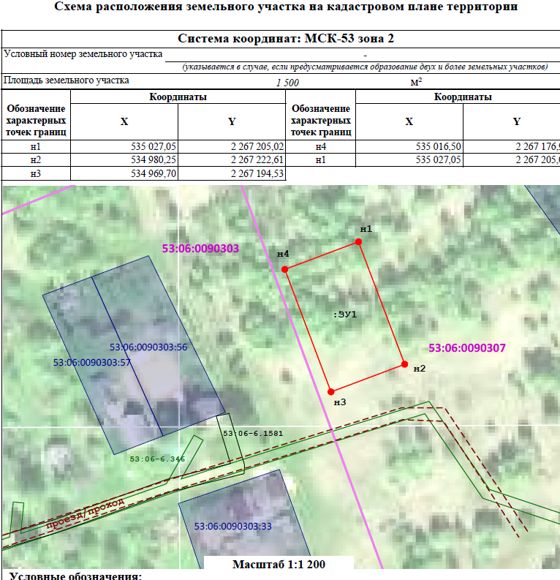Click the parcel label '53:06:0090303:33'
The image size is (560, 580).
tap(233, 526)
